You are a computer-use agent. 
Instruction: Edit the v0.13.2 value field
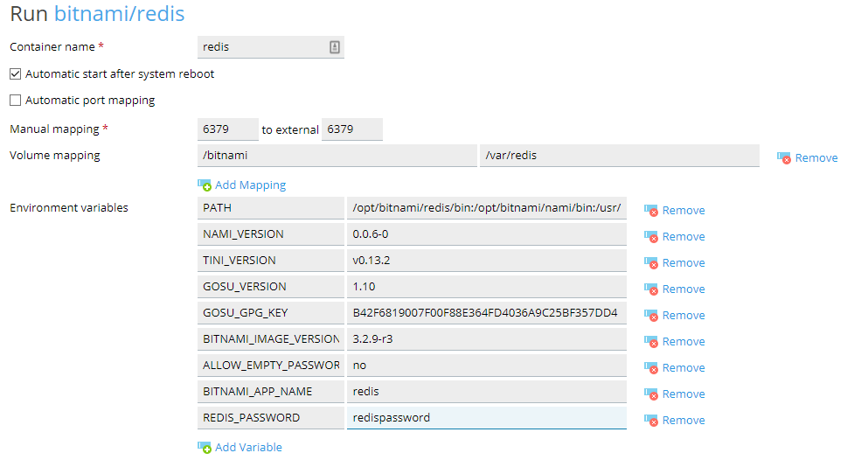pos(487,260)
